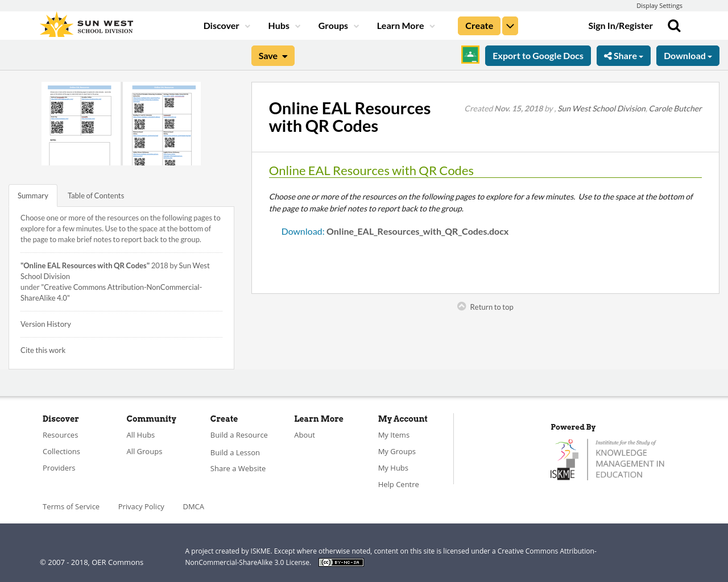The image size is (728, 582).
Task: Open Sign In/Register
Action: point(621,25)
